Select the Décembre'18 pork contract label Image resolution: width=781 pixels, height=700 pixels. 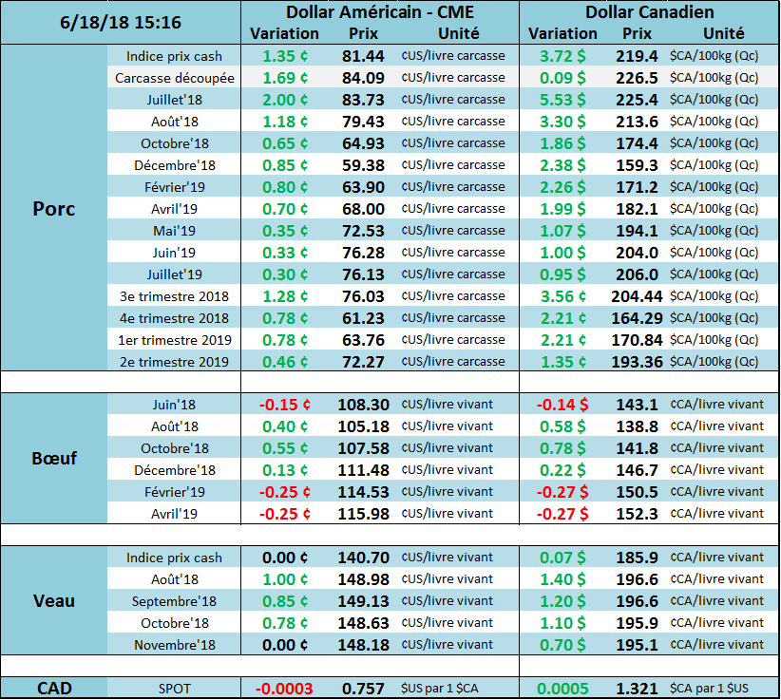point(175,165)
